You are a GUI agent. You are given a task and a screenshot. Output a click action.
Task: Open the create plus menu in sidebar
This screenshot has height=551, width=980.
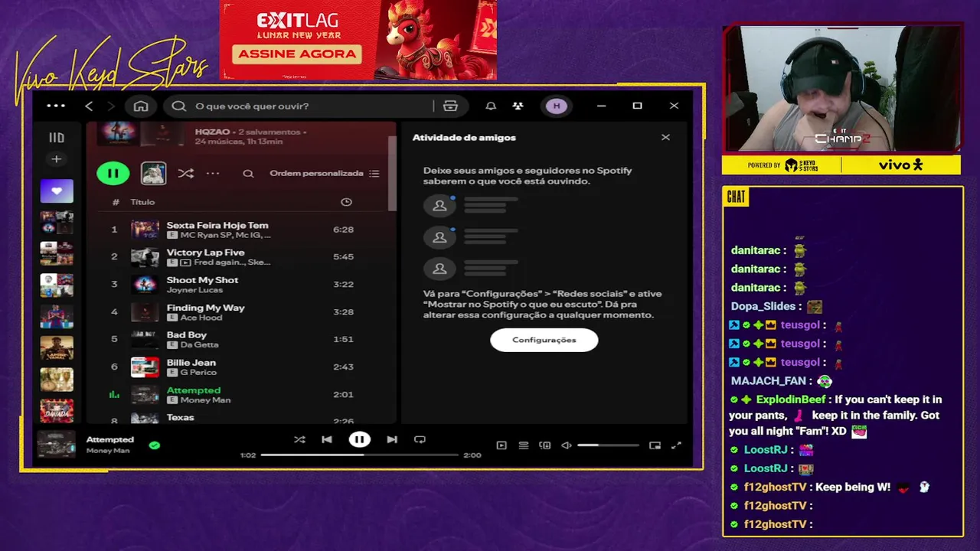(x=56, y=159)
